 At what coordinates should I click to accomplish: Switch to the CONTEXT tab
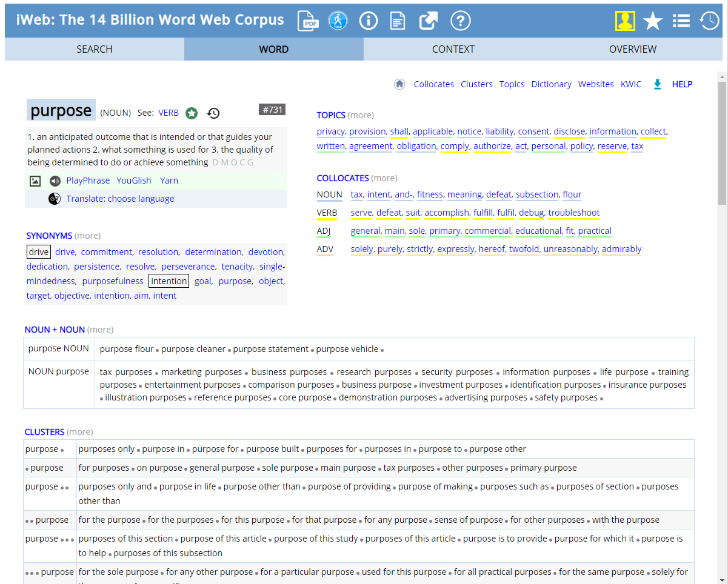click(453, 49)
